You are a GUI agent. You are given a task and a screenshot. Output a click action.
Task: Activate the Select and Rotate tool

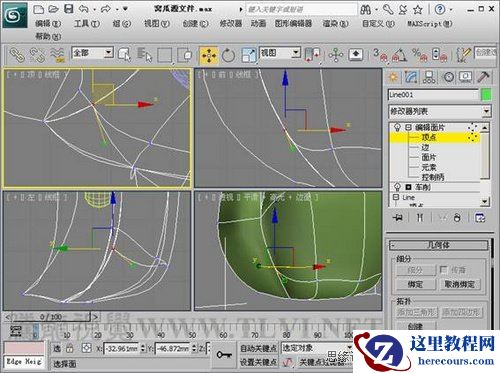[x=228, y=55]
